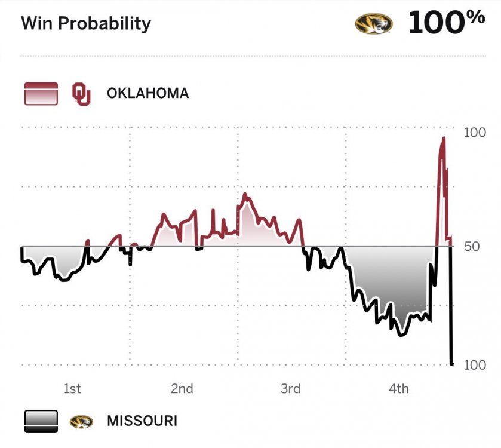This screenshot has width=501, height=448.
Task: Click the 100% win probability value
Action: [x=446, y=23]
